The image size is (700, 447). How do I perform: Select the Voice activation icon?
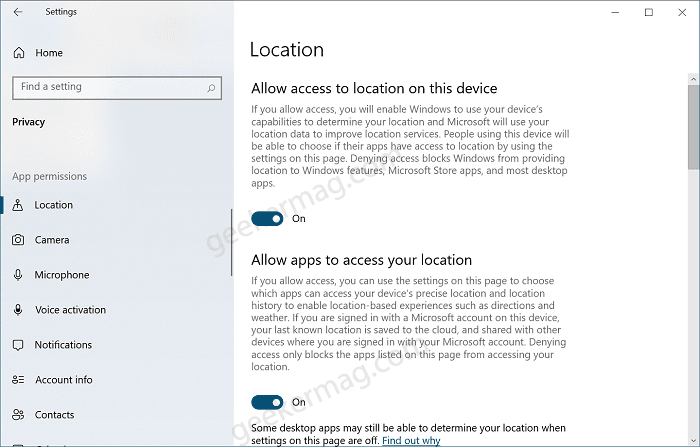18,309
